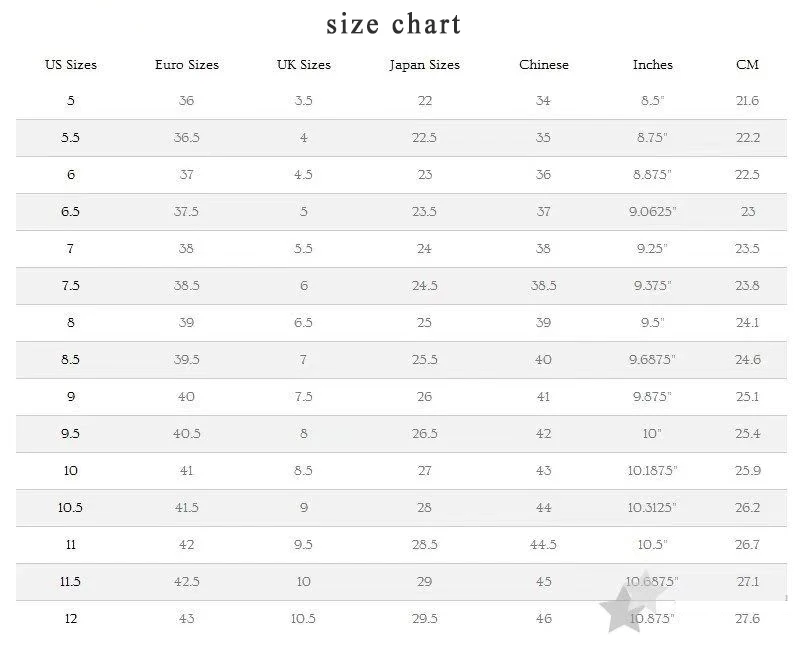Click the 'UK Sizes' column header
The width and height of the screenshot is (802, 648).
point(304,65)
